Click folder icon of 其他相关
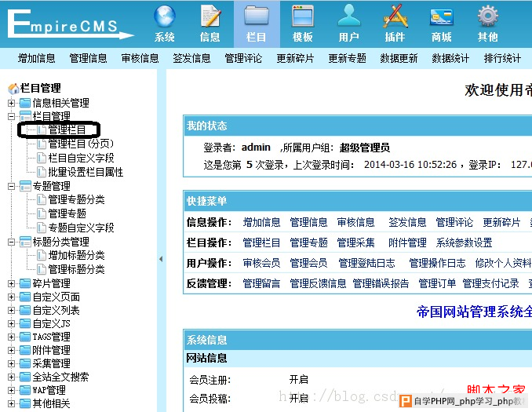532x412 pixels. tap(25, 403)
